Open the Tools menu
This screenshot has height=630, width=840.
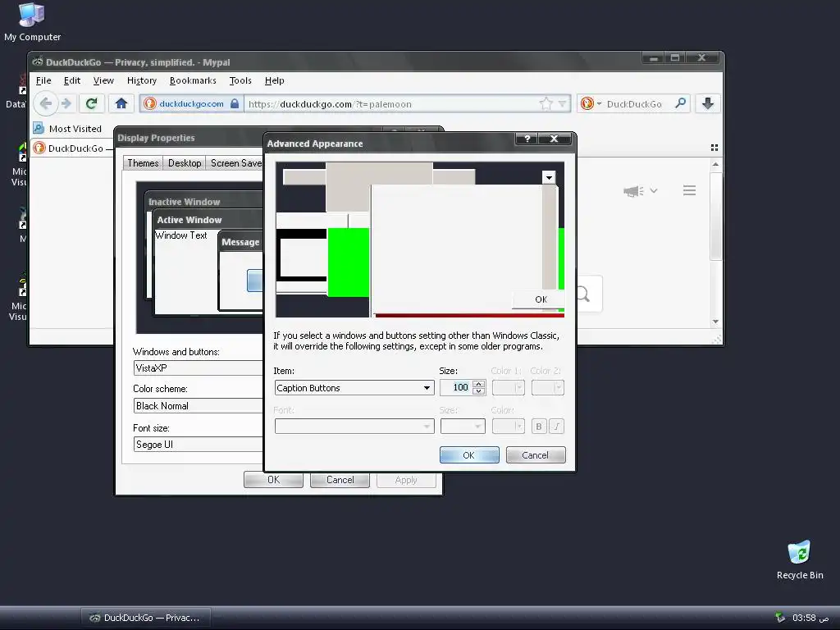[x=240, y=80]
